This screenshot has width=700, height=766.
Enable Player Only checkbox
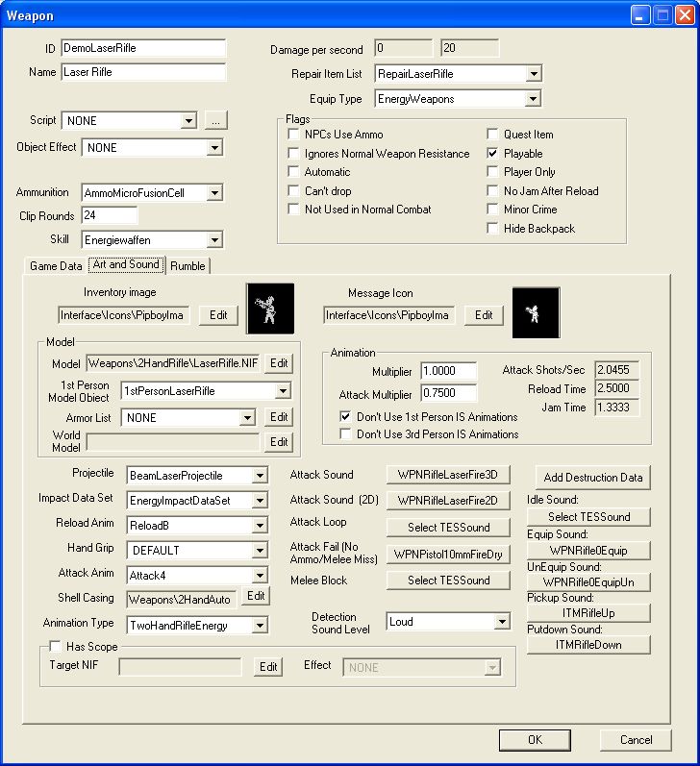click(x=492, y=171)
